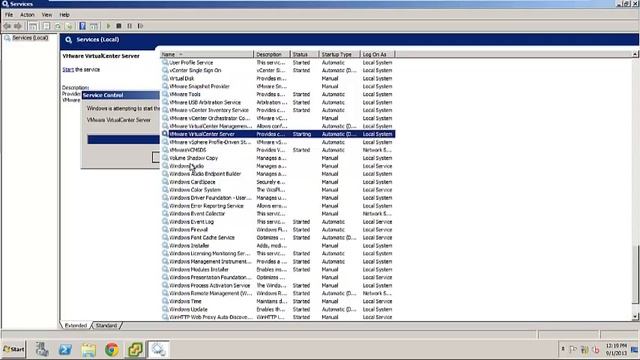
Task: Select vCenter Single Sign On service
Action: pyautogui.click(x=278, y=70)
